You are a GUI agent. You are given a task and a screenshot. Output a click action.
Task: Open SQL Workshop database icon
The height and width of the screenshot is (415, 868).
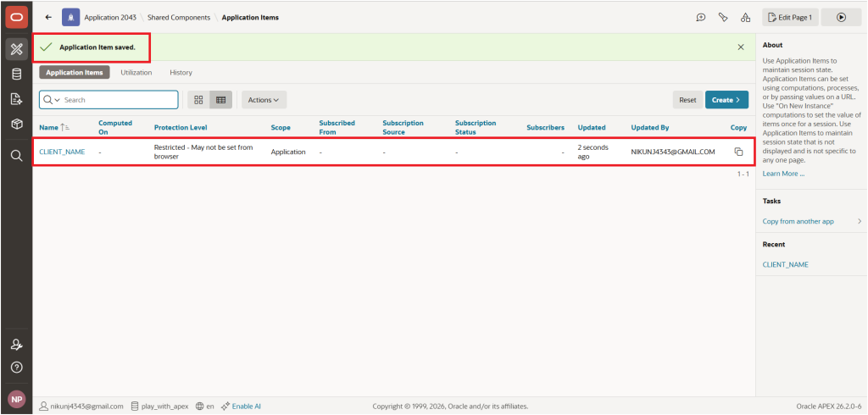tap(16, 75)
